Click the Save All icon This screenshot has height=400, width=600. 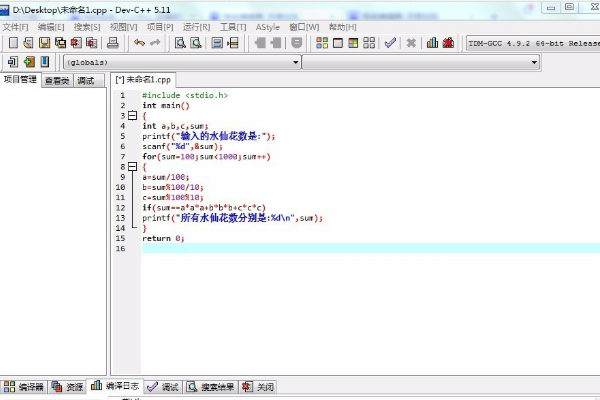point(60,42)
